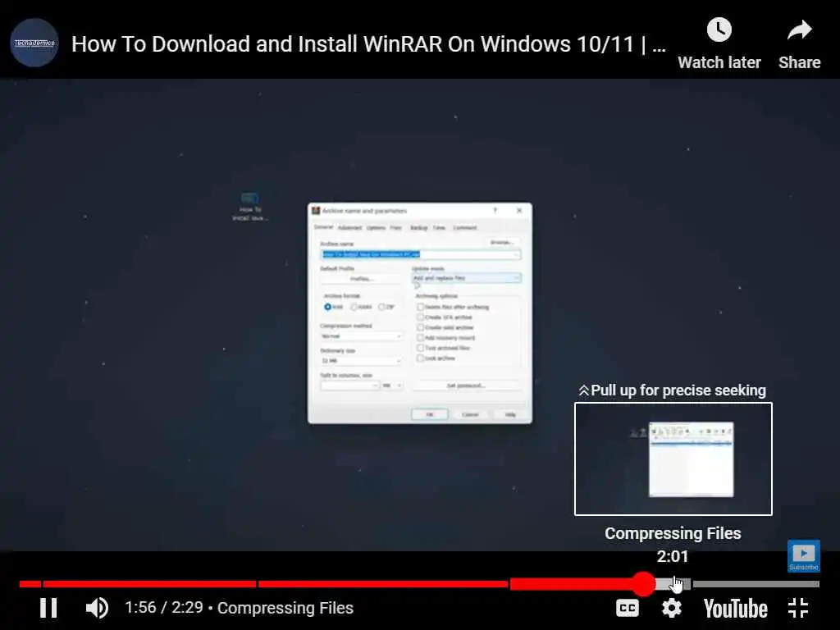This screenshot has height=630, width=840.
Task: Open the Split to volumes size dropdown
Action: 349,386
